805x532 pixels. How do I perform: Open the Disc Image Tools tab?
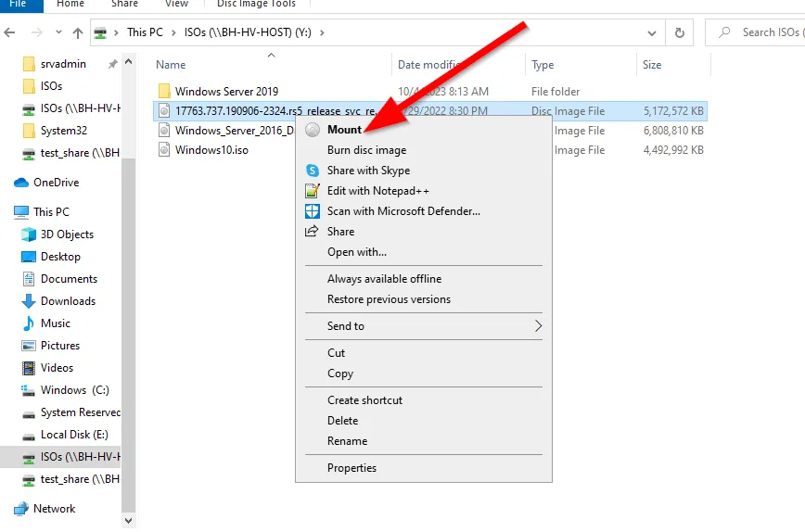[256, 4]
